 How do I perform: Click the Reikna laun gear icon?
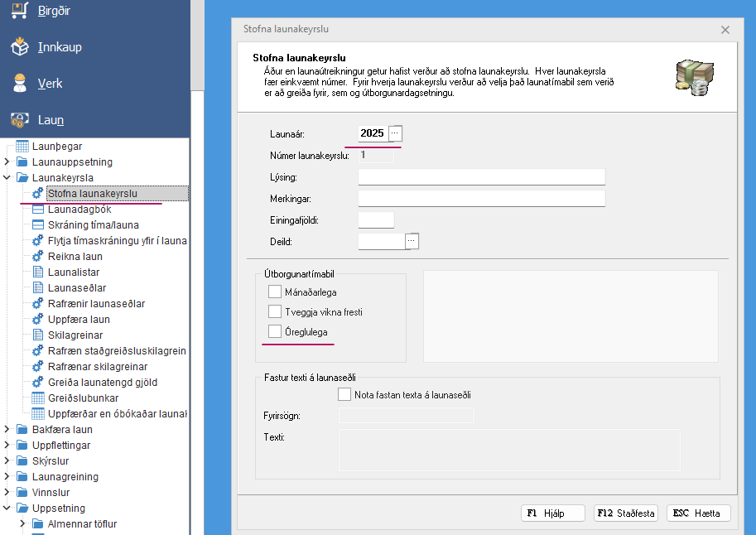pos(38,257)
